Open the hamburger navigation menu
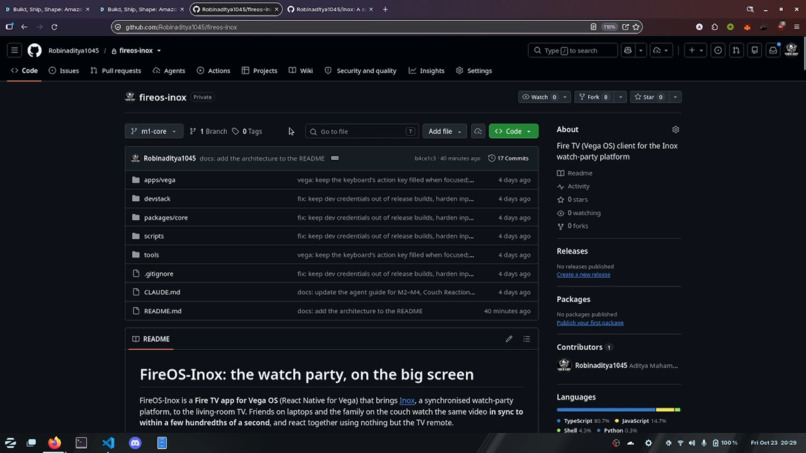Viewport: 806px width, 453px height. [14, 50]
